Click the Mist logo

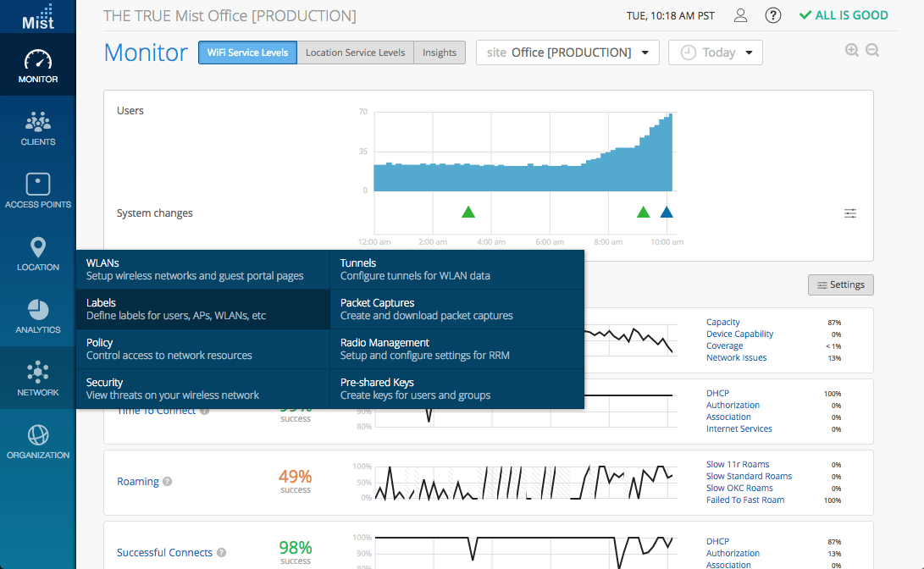tap(38, 16)
